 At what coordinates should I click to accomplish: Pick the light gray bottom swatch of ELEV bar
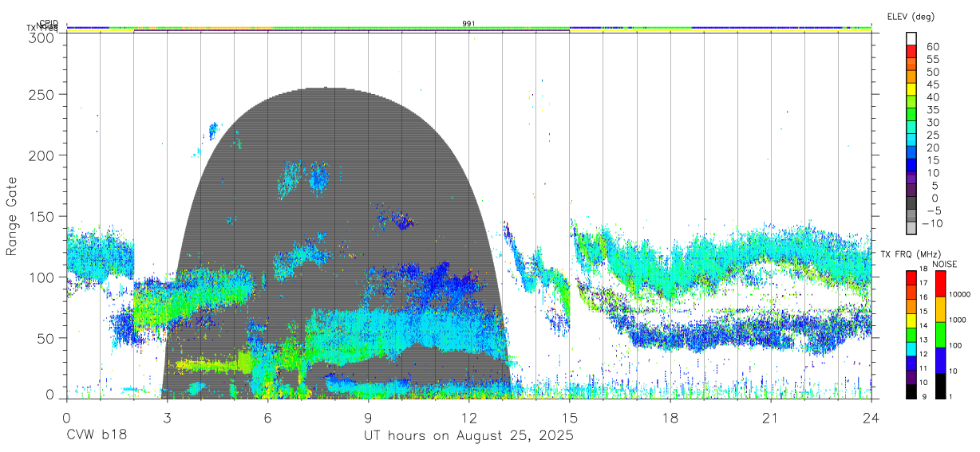(911, 227)
